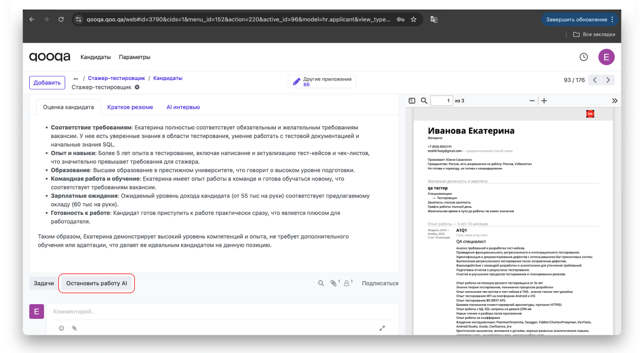Screen dimensions: 644x353
Task: Open the translate page icon
Action: tap(434, 20)
